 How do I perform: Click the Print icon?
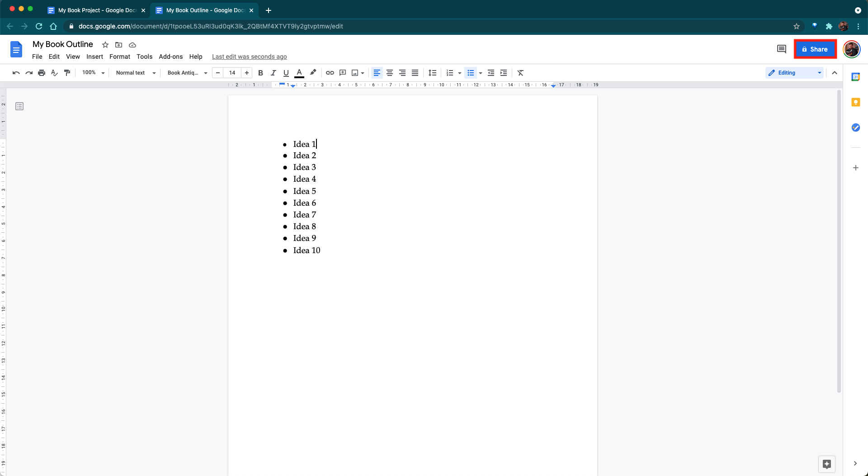(42, 73)
